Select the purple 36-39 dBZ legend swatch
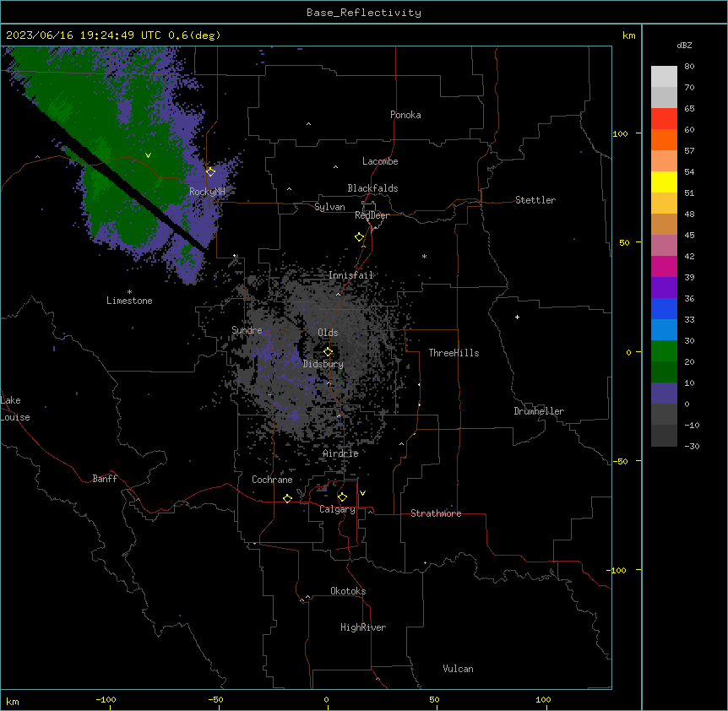 pos(664,288)
